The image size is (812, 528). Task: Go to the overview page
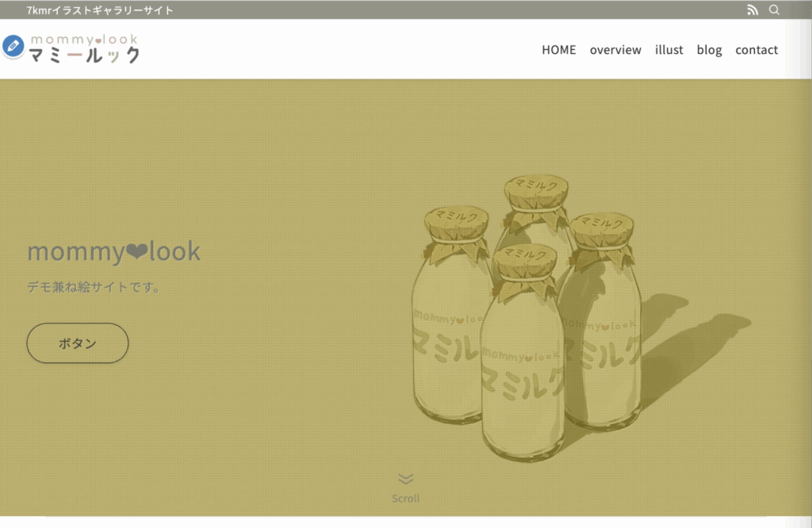pyautogui.click(x=615, y=50)
